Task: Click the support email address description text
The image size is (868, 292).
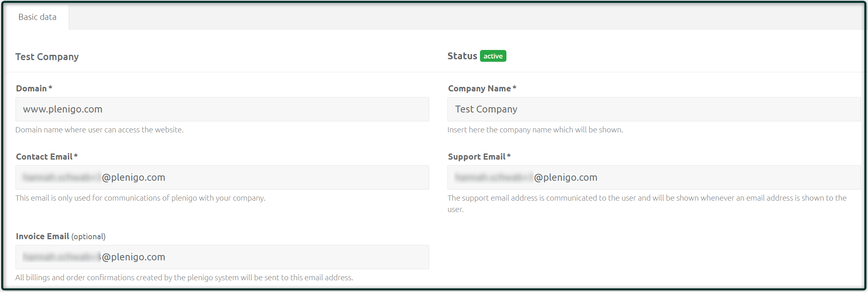Action: 647,203
